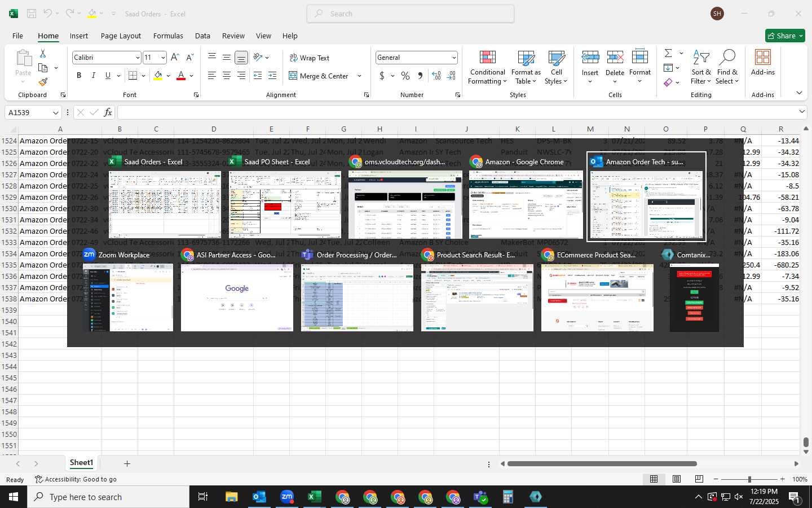Set Top Align in Alignment group
The height and width of the screenshot is (508, 812).
click(212, 57)
